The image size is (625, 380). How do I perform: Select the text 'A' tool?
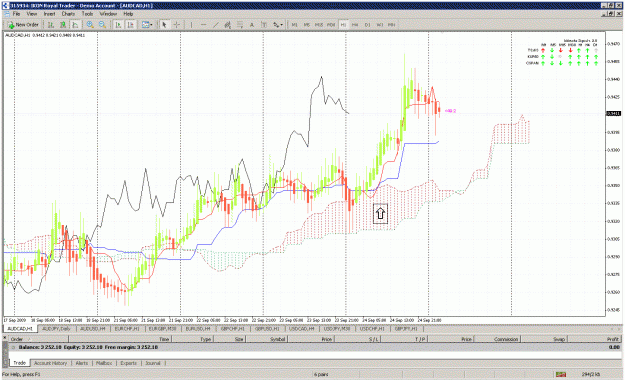coord(252,25)
